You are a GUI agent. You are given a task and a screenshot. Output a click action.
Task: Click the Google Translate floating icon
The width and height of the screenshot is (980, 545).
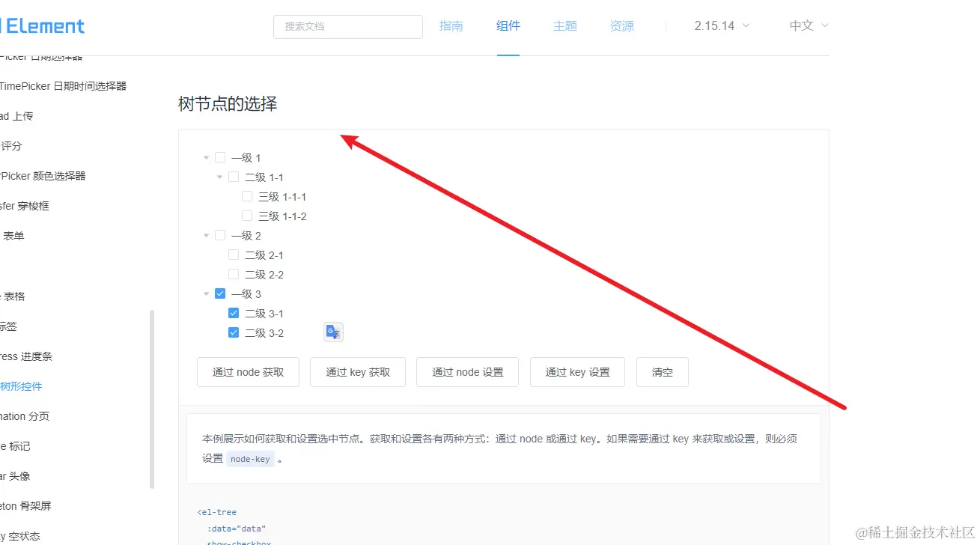coord(333,332)
